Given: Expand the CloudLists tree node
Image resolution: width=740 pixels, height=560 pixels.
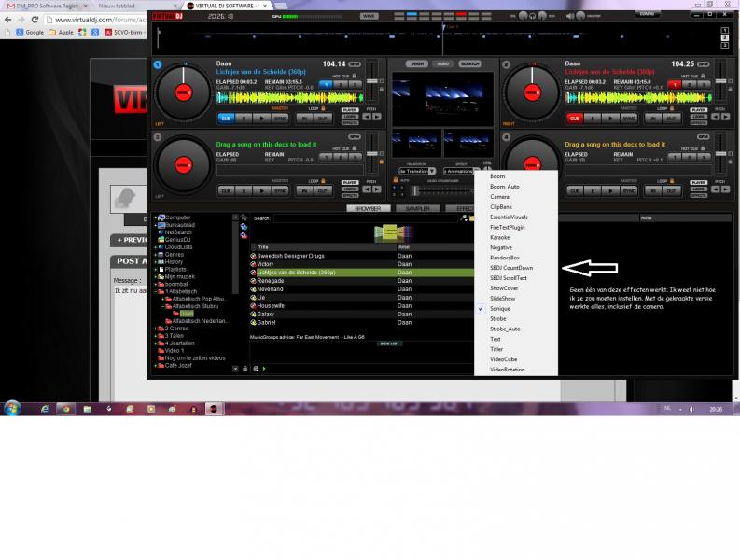Looking at the screenshot, I should [155, 247].
